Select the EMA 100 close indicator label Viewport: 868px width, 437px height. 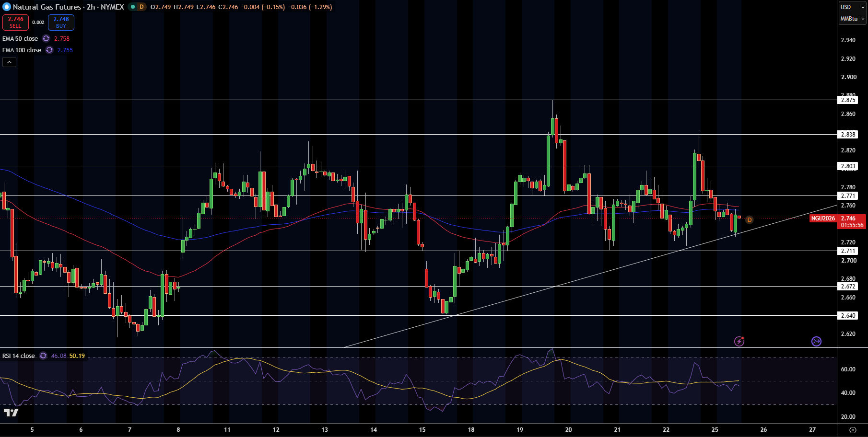[22, 50]
